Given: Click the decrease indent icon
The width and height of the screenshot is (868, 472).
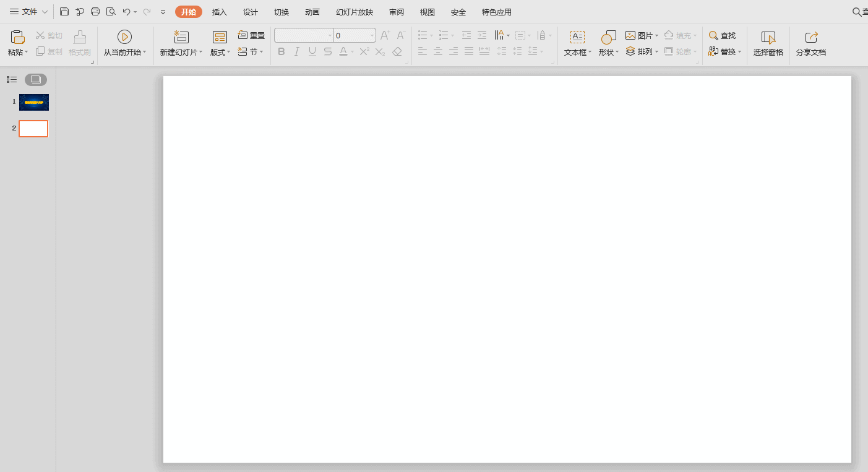Looking at the screenshot, I should tap(466, 35).
